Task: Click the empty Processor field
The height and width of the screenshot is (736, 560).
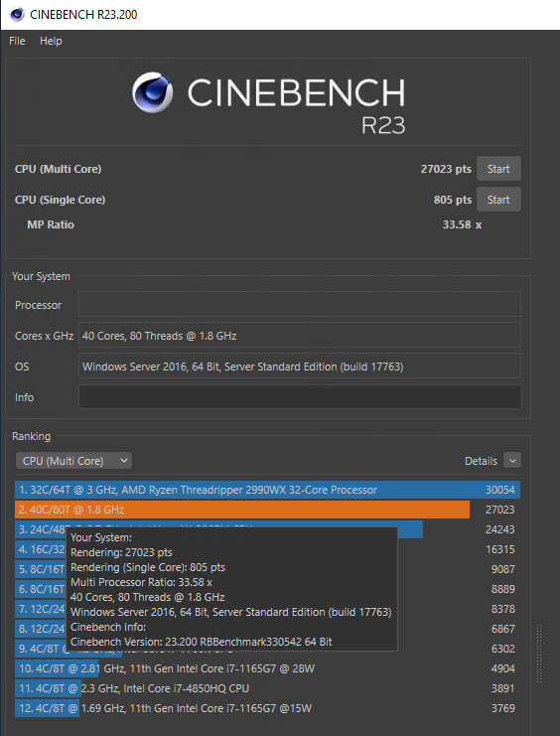Action: [x=300, y=304]
